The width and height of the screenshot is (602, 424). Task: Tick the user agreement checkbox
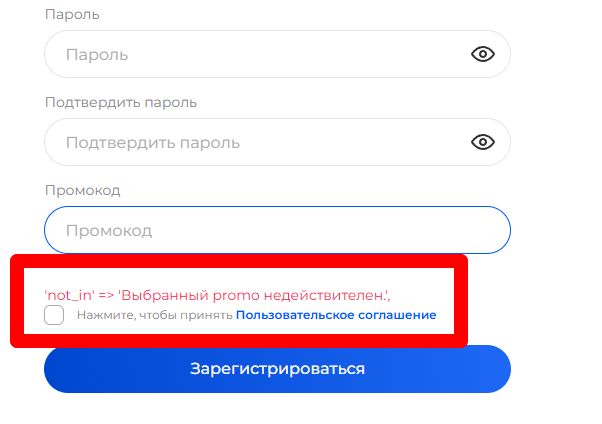[x=54, y=315]
